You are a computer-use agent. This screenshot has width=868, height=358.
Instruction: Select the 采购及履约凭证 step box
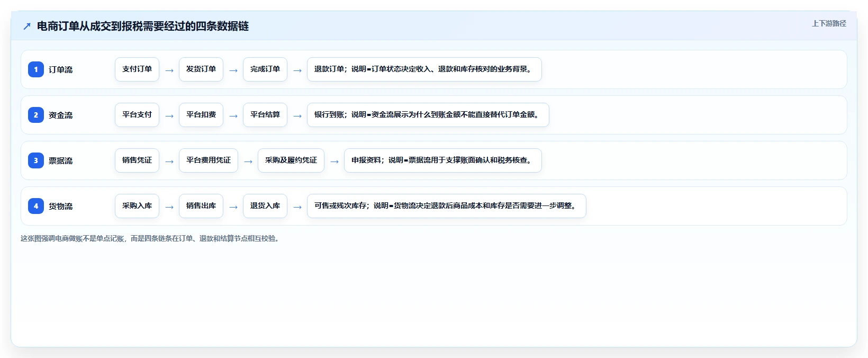tap(291, 160)
